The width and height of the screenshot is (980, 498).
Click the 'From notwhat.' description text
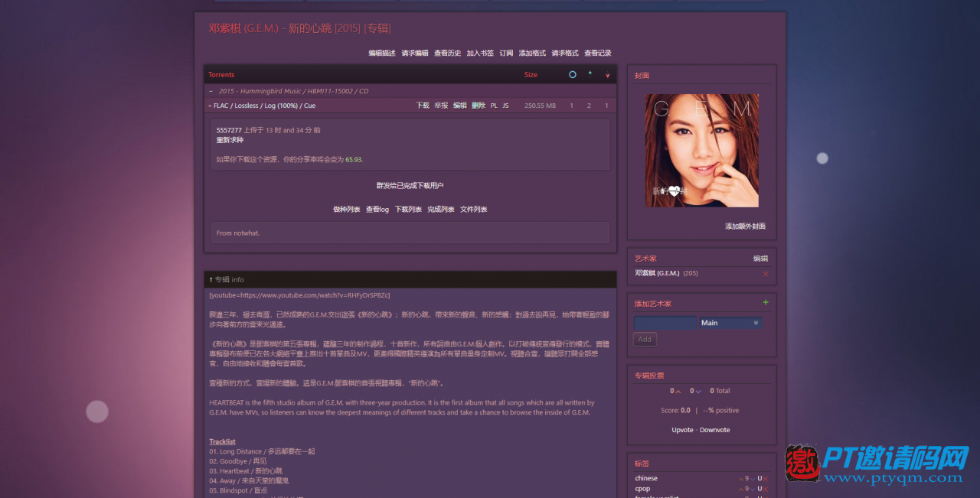(238, 233)
